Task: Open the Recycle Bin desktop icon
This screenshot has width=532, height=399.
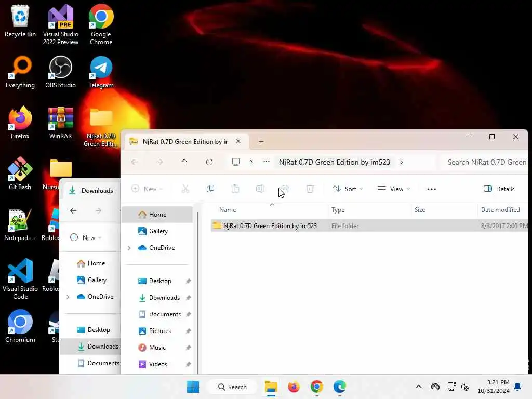Action: click(20, 21)
